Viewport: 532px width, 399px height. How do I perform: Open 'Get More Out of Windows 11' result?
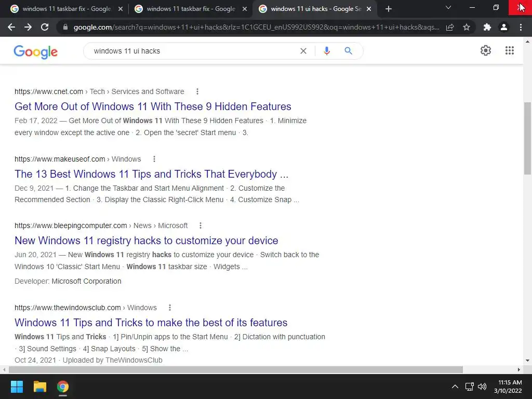[153, 107]
